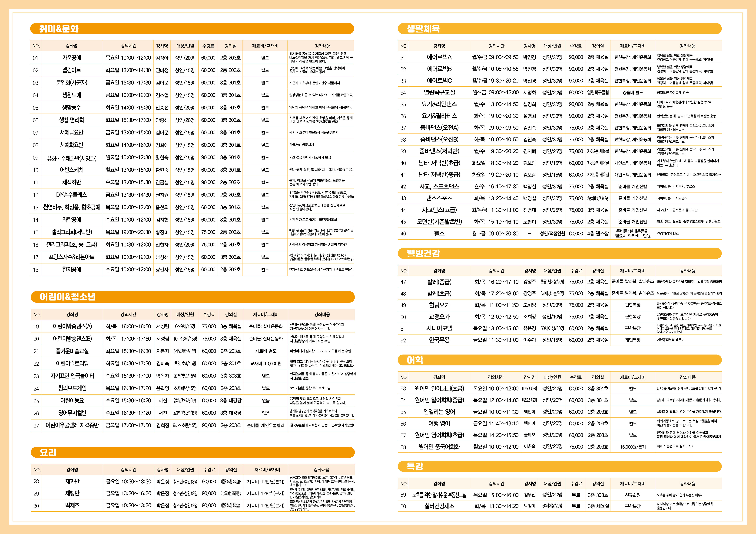Select the 열린탁구교실 course name
Viewport: 756px width, 534px height.
439,92
